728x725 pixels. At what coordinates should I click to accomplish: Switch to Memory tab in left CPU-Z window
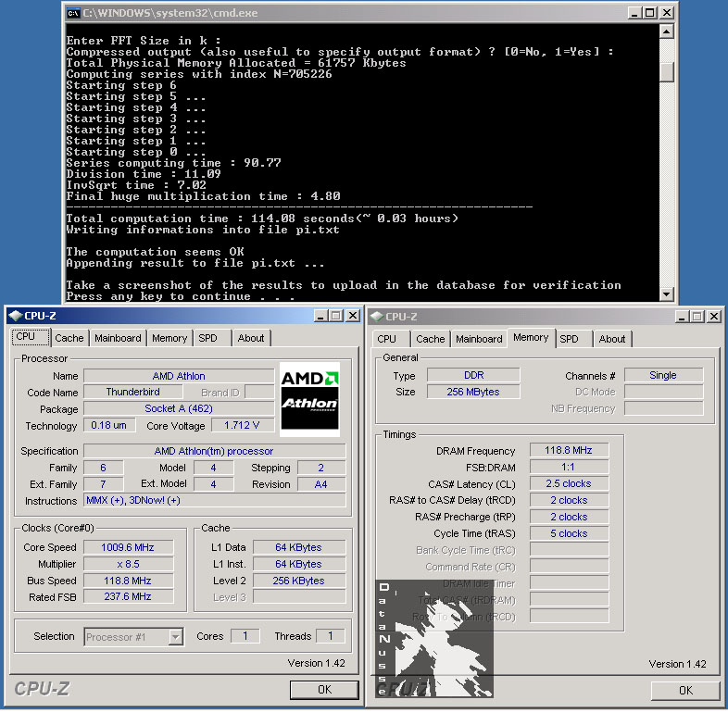click(x=169, y=338)
